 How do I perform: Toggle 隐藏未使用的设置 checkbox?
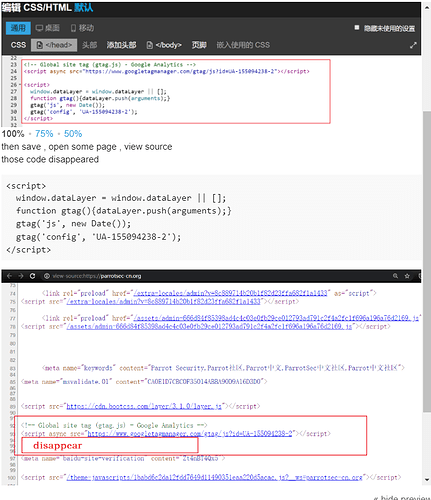pyautogui.click(x=357, y=28)
